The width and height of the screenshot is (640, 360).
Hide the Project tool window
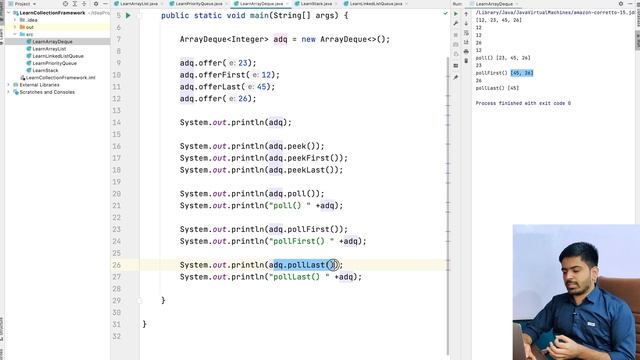[105, 4]
